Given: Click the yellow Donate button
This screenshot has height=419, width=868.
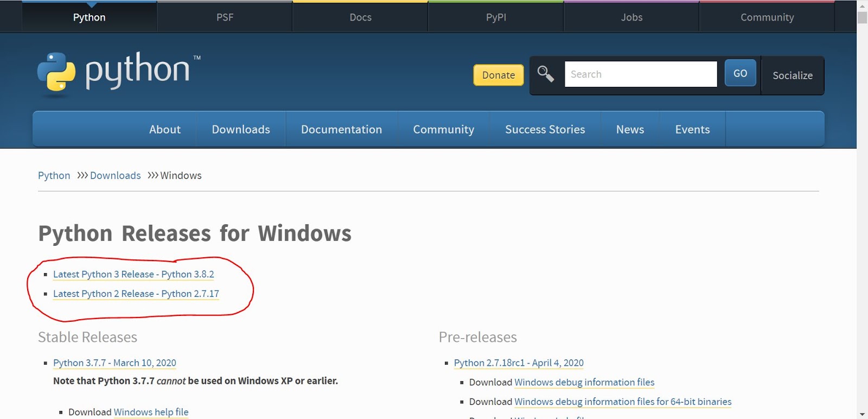Looking at the screenshot, I should [x=499, y=75].
